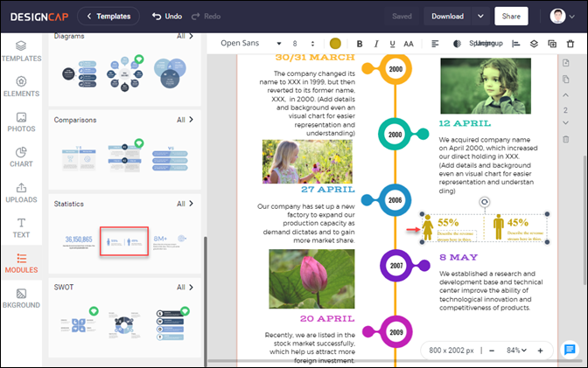Open the Open Sans font dropdown
Image resolution: width=588 pixels, height=368 pixels.
250,44
